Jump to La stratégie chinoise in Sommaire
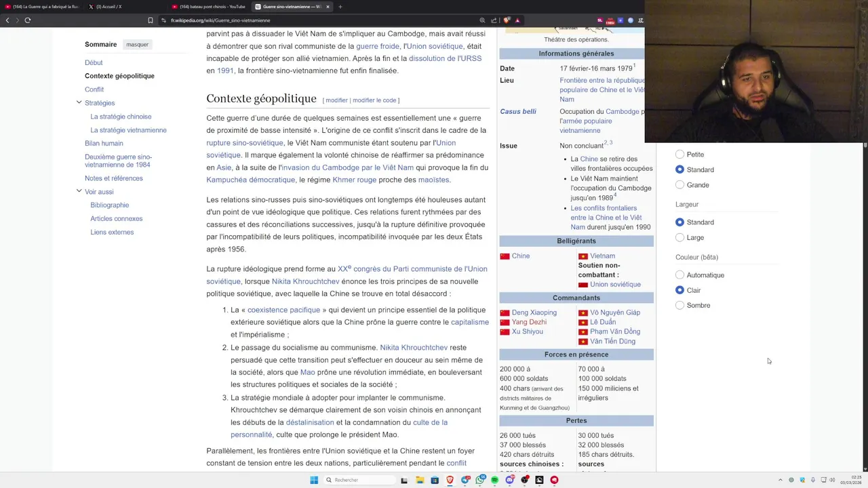Screen dimensions: 868x488 point(121,117)
